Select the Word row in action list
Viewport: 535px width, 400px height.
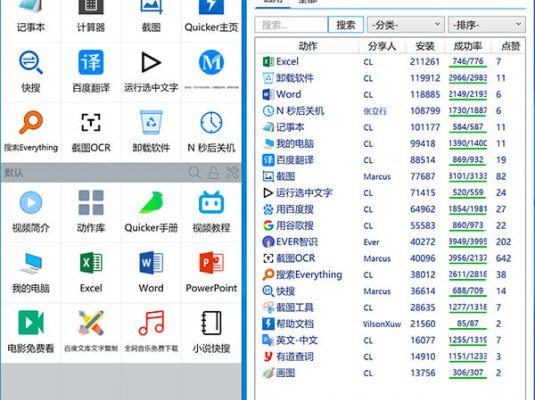391,95
